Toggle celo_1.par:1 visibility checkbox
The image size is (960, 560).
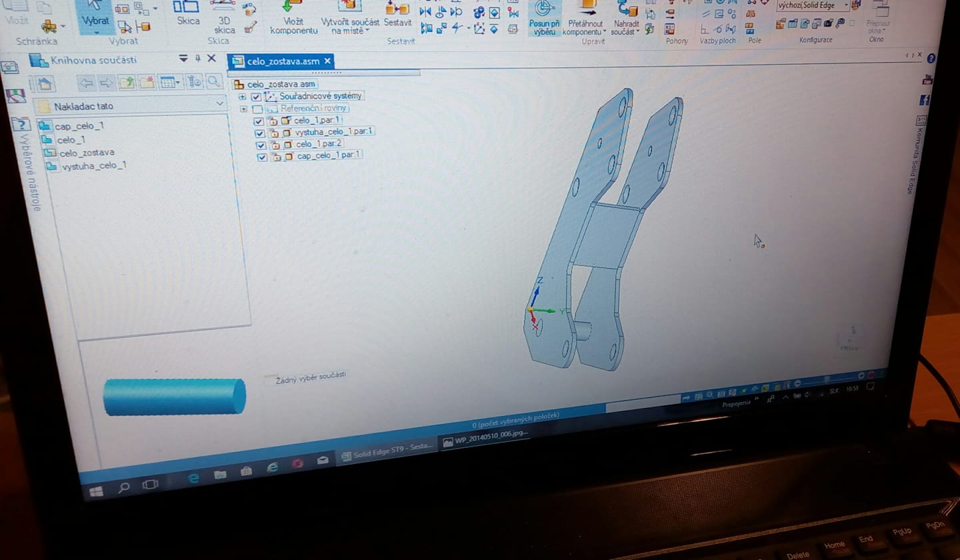point(259,121)
